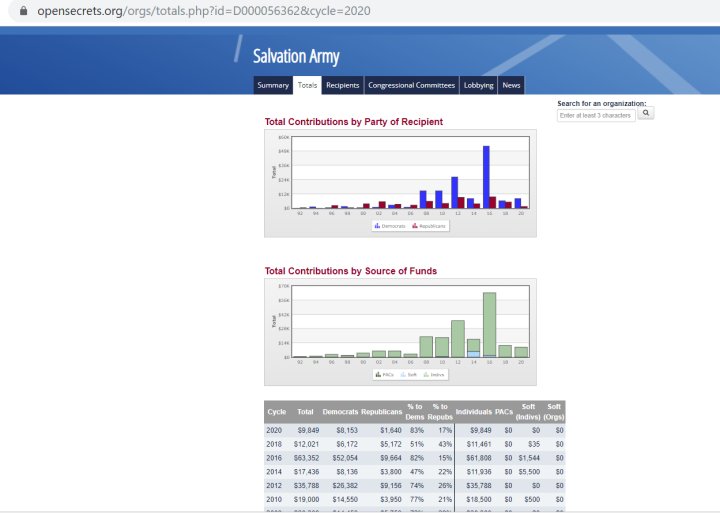
Task: Select the Totals tab
Action: pos(307,85)
